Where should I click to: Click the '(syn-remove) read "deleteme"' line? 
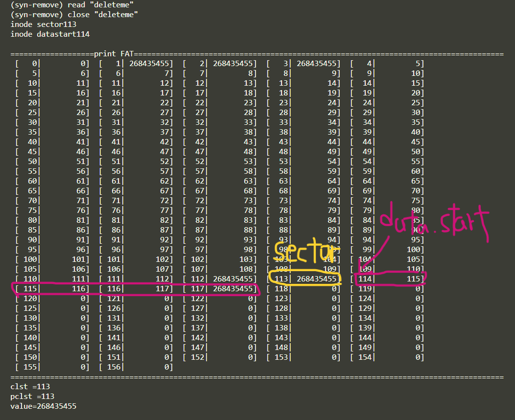72,4
